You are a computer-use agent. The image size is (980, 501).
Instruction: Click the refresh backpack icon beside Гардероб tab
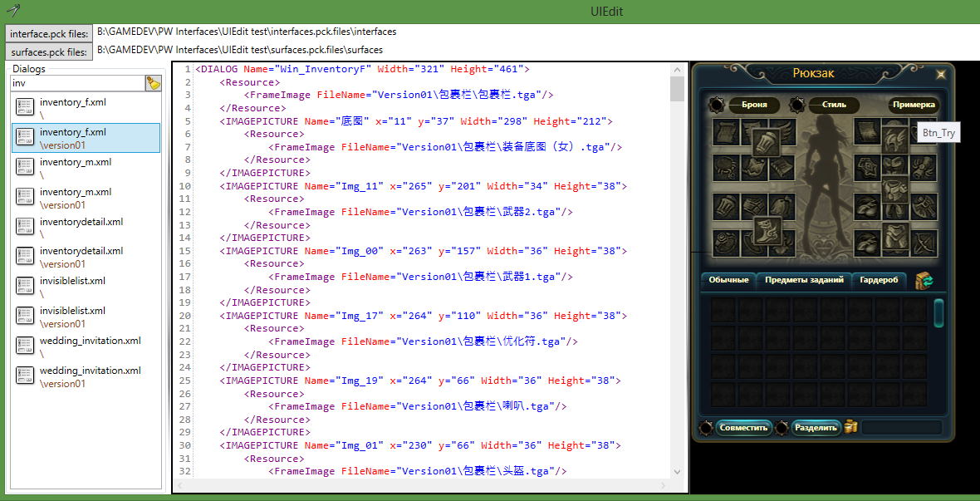pos(924,281)
